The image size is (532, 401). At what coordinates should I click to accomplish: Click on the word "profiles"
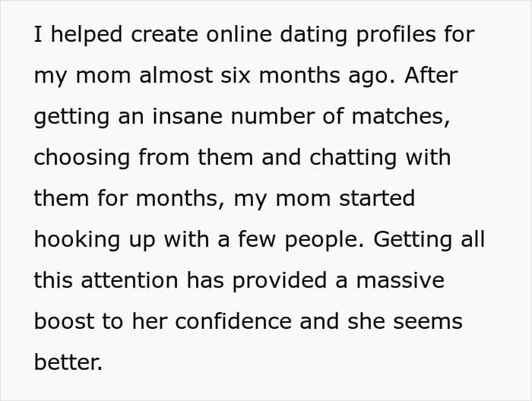pos(396,35)
